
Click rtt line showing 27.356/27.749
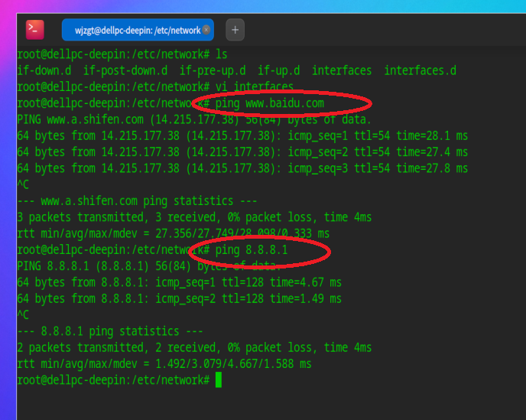173,233
